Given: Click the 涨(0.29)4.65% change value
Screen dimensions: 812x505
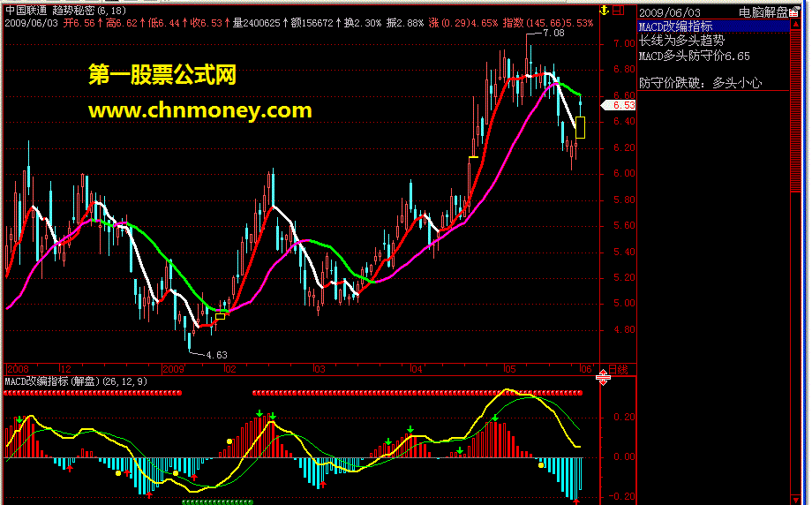Looking at the screenshot, I should coord(463,23).
